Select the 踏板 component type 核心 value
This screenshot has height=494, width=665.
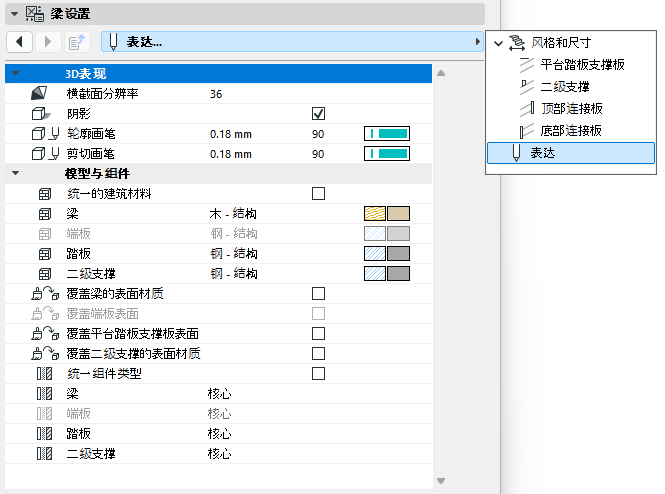tap(220, 434)
